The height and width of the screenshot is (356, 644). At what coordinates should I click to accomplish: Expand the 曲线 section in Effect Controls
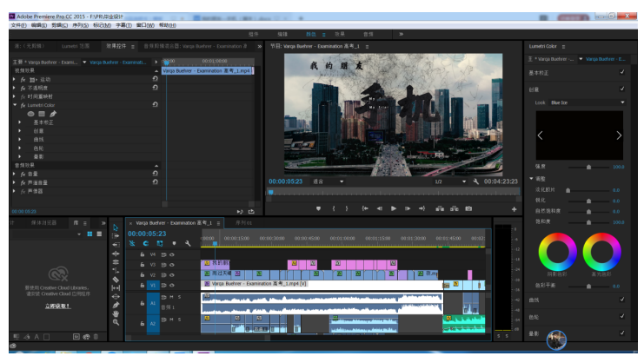[x=20, y=140]
